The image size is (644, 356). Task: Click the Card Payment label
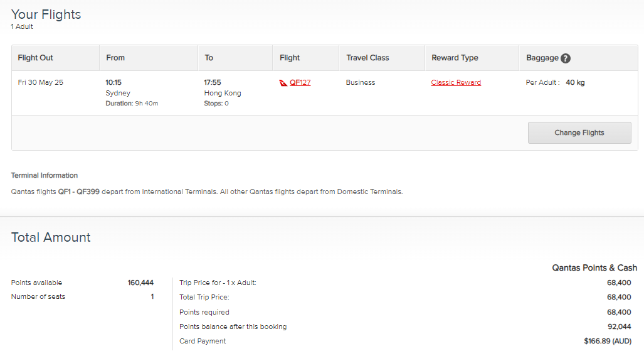[x=203, y=341]
